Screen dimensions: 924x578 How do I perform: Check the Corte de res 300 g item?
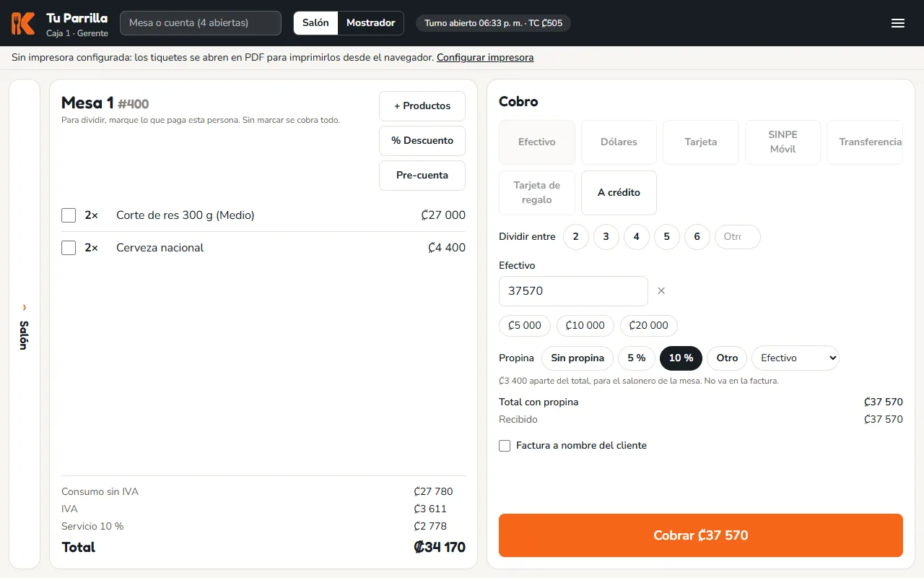(69, 215)
